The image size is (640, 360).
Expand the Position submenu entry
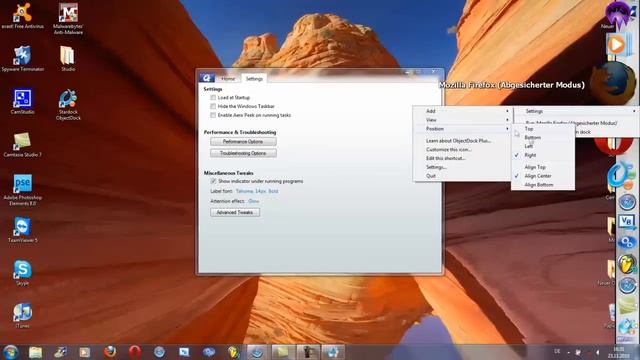tap(462, 129)
